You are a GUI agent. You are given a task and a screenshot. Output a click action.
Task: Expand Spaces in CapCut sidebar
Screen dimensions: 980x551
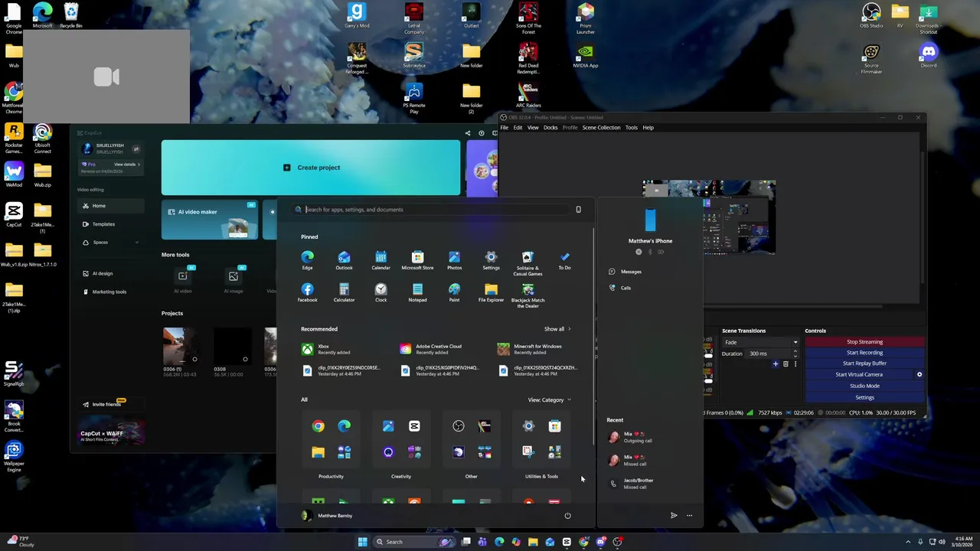coord(136,243)
